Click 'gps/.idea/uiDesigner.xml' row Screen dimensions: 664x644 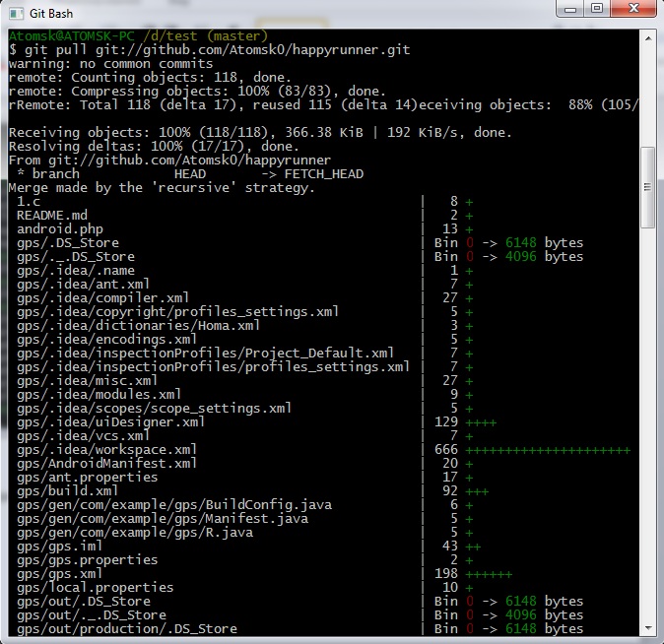256,422
